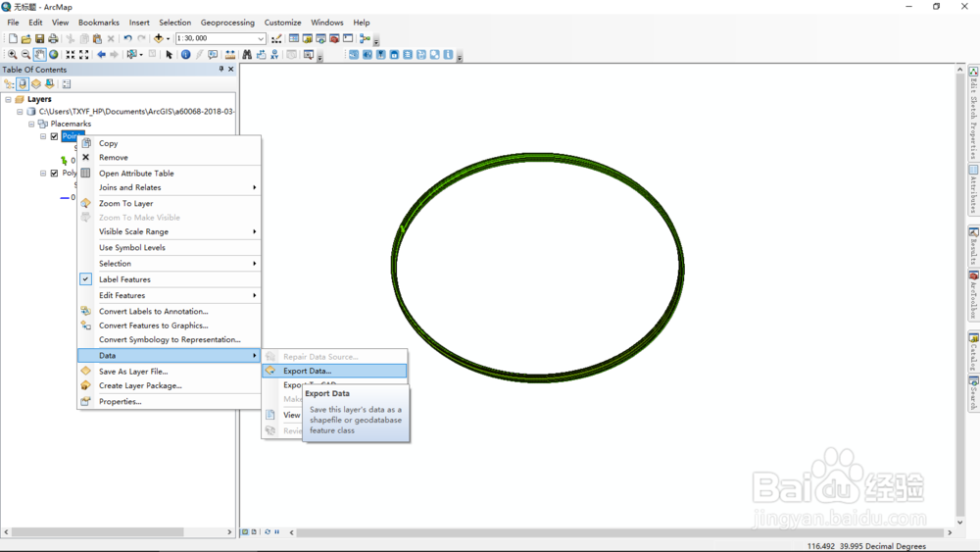Viewport: 980px width, 552px height.
Task: Save the map with floppy disk icon
Action: tap(39, 39)
